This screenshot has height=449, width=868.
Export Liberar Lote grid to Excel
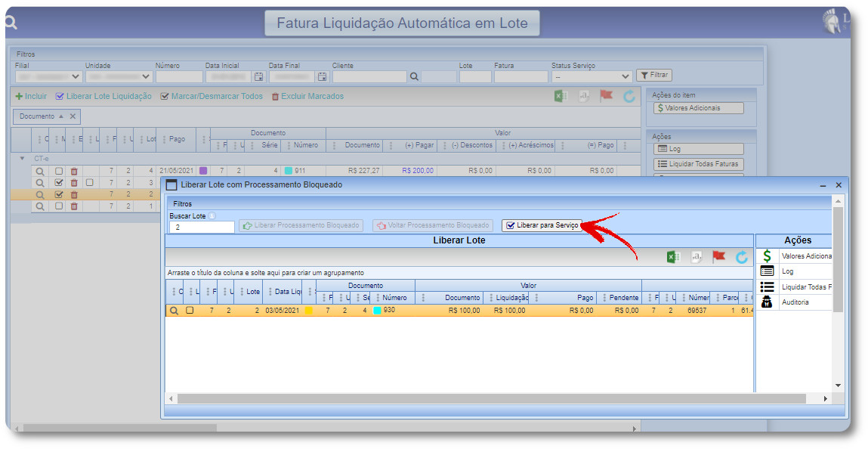(673, 257)
